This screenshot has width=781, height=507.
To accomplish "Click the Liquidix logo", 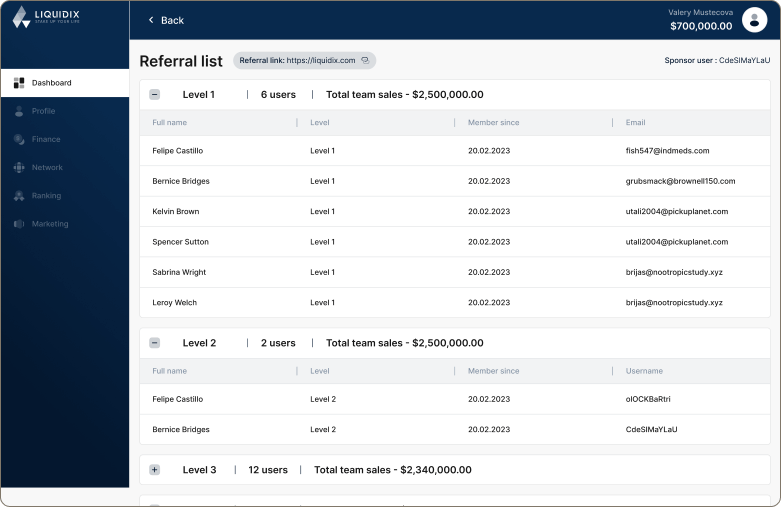I will click(x=45, y=17).
